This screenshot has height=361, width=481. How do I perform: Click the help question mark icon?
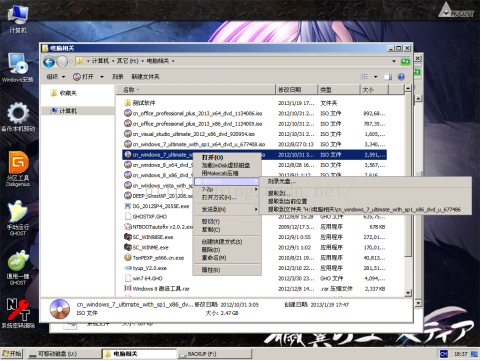(x=401, y=77)
